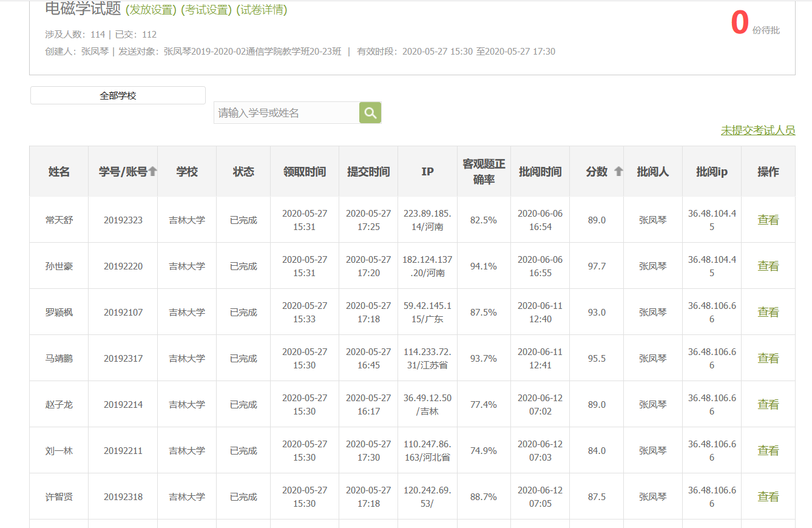Select the name cell 孙世豪
The image size is (812, 528).
[x=59, y=266]
